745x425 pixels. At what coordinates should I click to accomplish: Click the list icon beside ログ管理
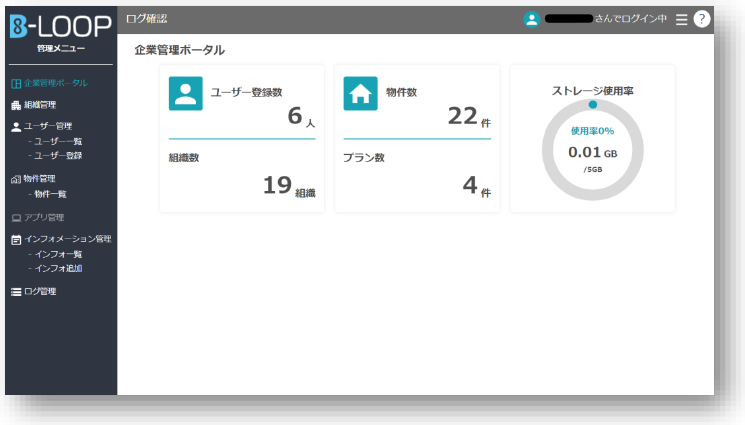(15, 292)
